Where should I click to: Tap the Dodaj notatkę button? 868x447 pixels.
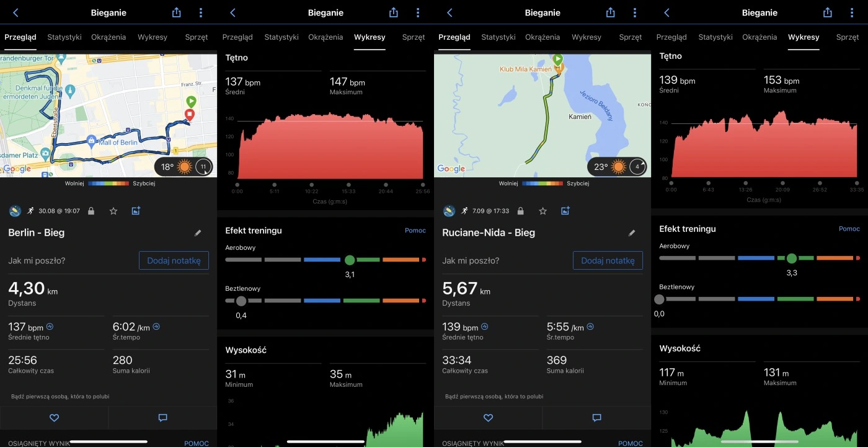pos(174,260)
